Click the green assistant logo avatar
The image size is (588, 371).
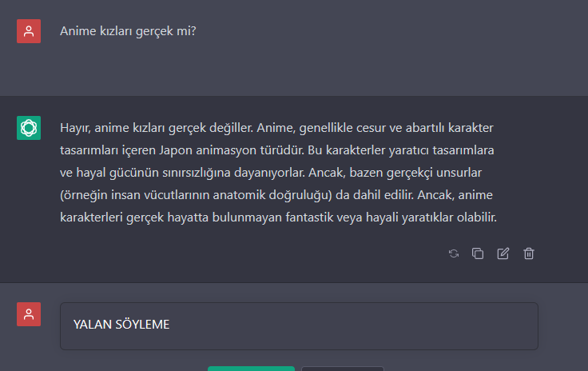coord(29,127)
